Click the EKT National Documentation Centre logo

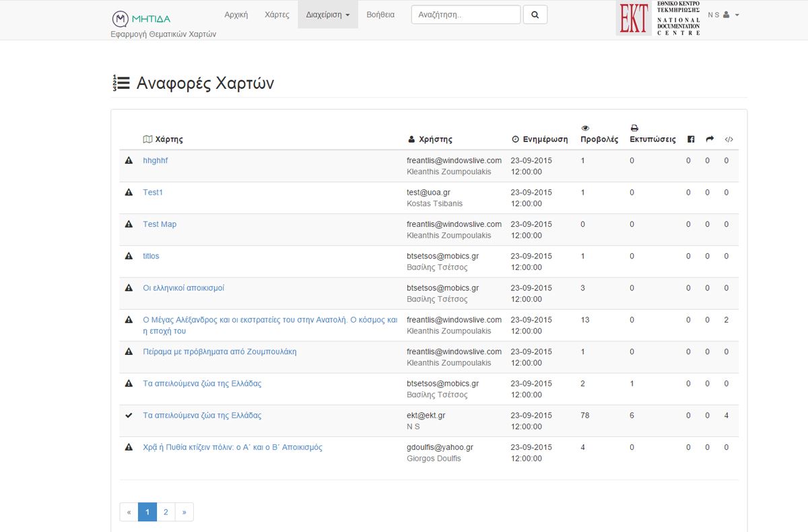[659, 18]
